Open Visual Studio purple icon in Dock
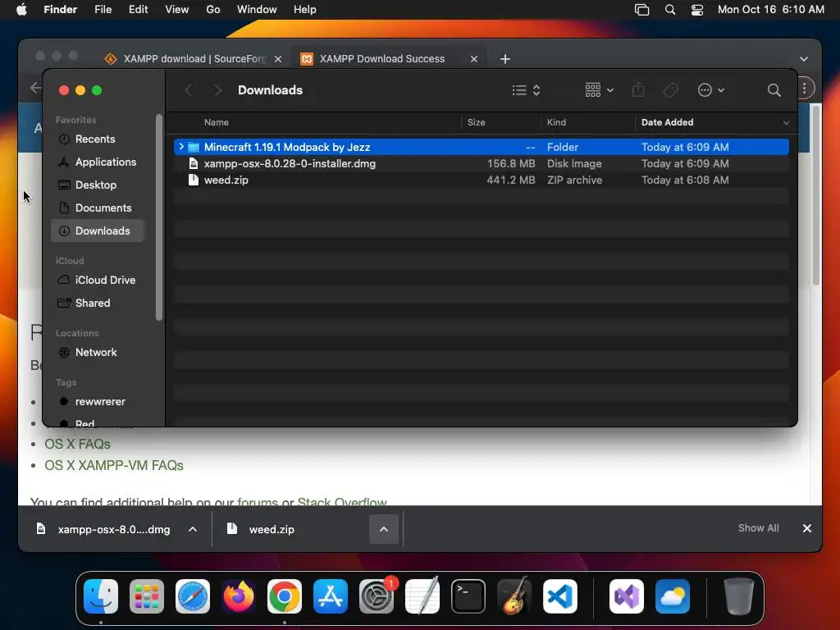The height and width of the screenshot is (630, 840). pyautogui.click(x=626, y=596)
